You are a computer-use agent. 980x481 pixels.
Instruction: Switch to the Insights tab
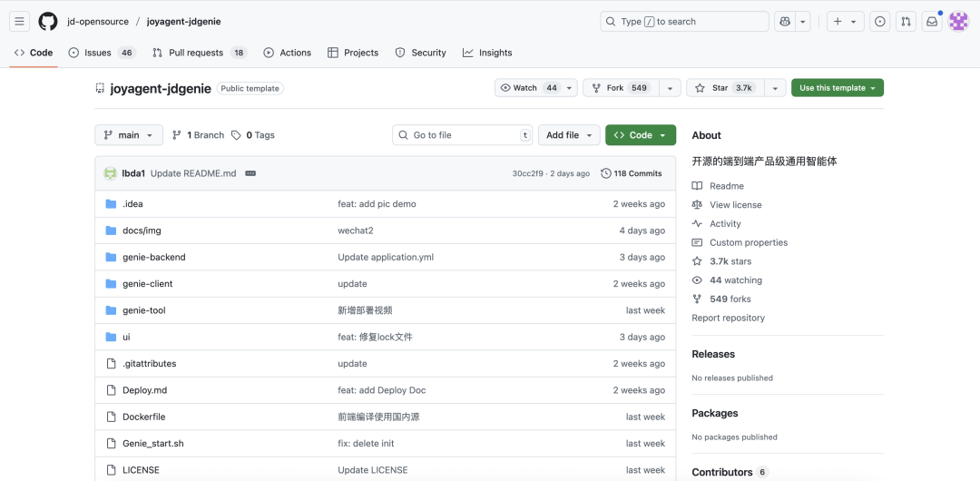coord(487,53)
